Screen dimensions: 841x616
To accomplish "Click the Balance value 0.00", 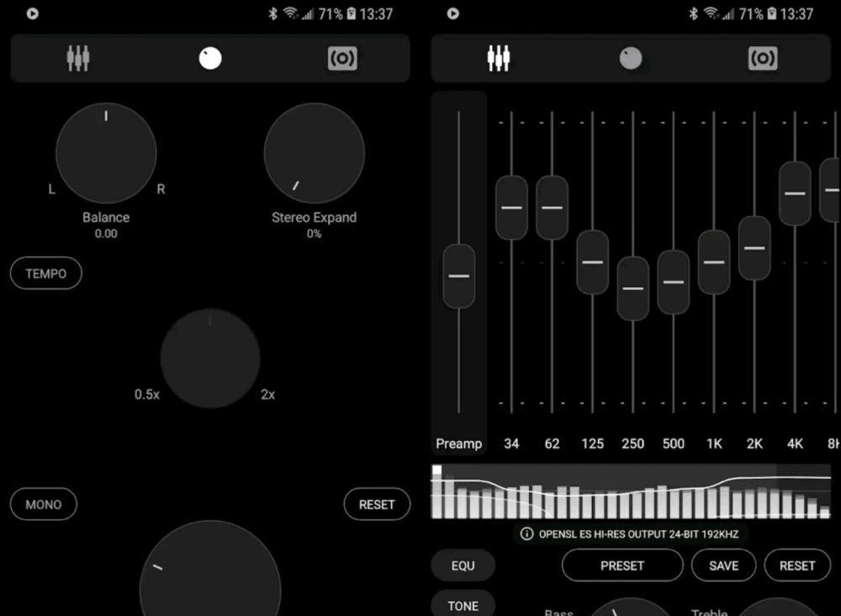I will pos(106,234).
